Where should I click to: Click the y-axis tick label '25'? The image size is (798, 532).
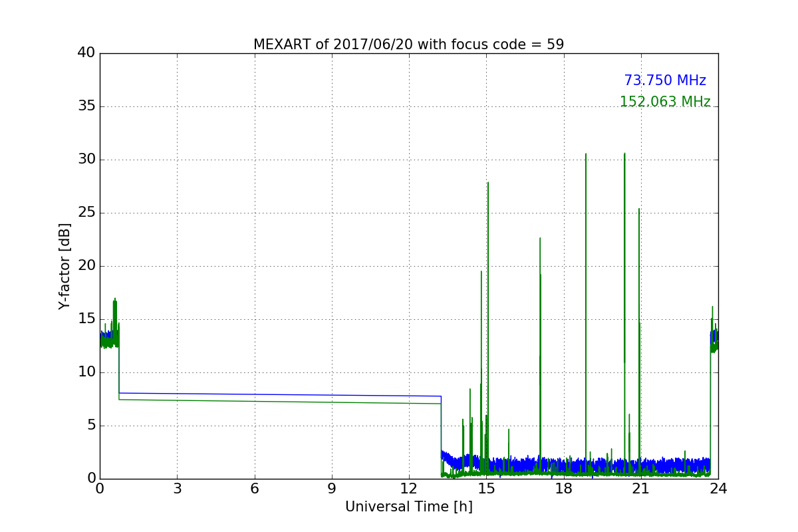[x=86, y=213]
